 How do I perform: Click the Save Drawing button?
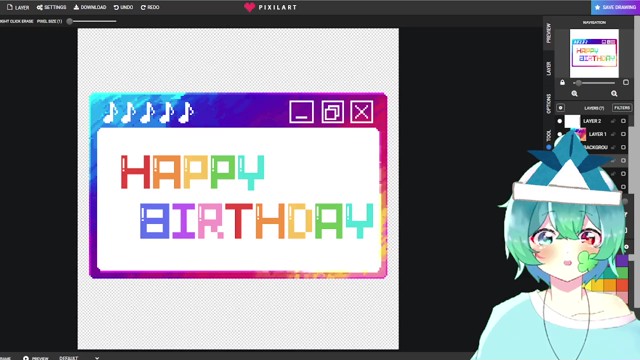click(615, 7)
